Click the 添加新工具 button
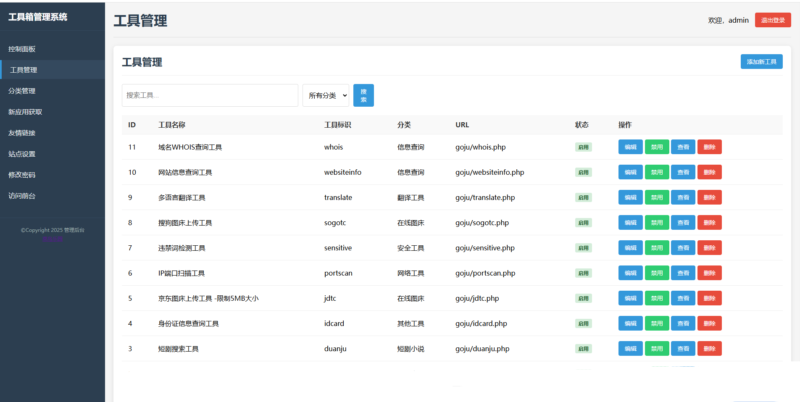The image size is (800, 402). (x=761, y=62)
